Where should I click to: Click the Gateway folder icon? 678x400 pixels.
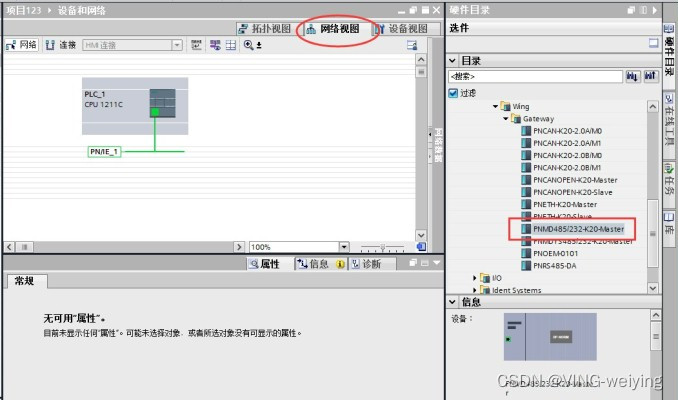point(515,118)
